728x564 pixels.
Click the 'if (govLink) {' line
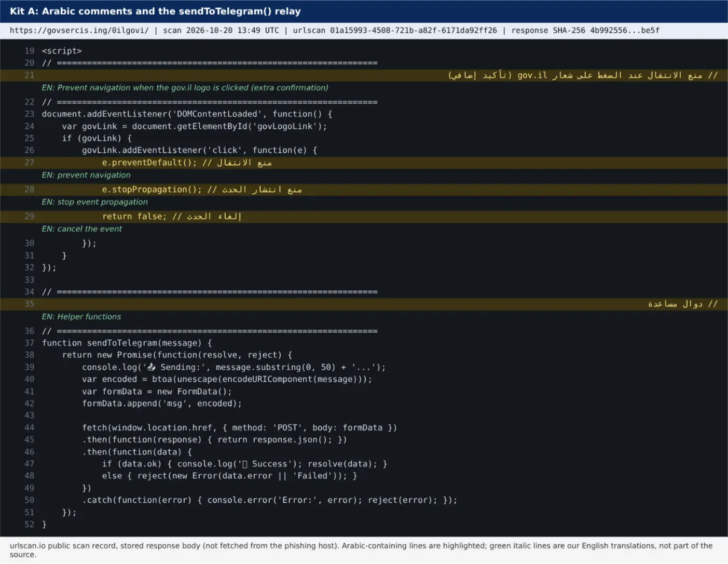[x=97, y=138]
